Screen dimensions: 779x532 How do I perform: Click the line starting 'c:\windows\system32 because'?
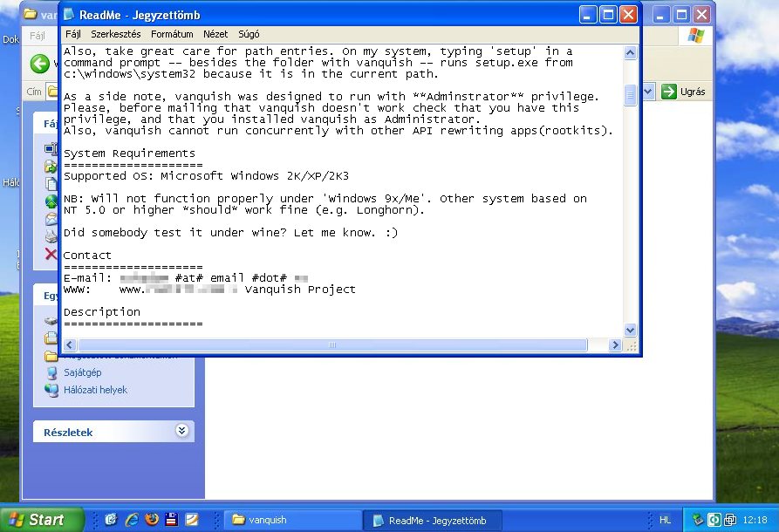(251, 74)
